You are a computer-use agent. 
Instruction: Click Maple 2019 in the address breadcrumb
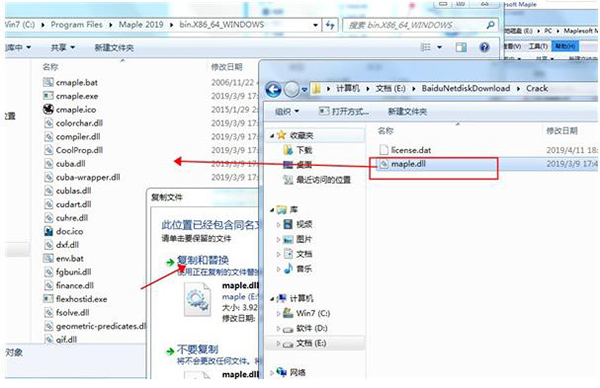coord(141,25)
